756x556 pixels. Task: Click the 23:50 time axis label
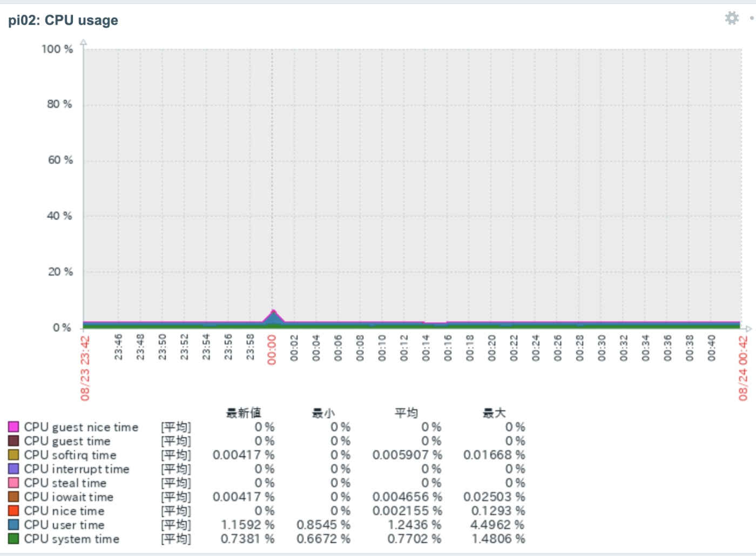(x=163, y=348)
